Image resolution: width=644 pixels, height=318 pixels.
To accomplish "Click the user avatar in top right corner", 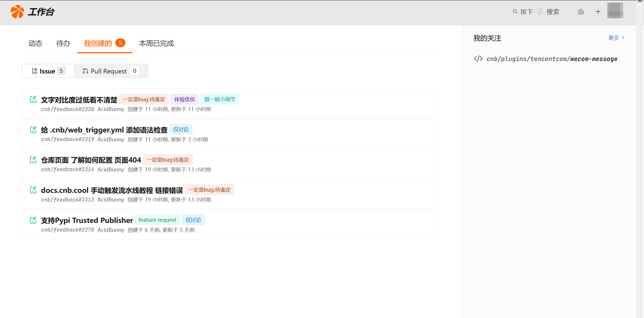I will pos(615,12).
